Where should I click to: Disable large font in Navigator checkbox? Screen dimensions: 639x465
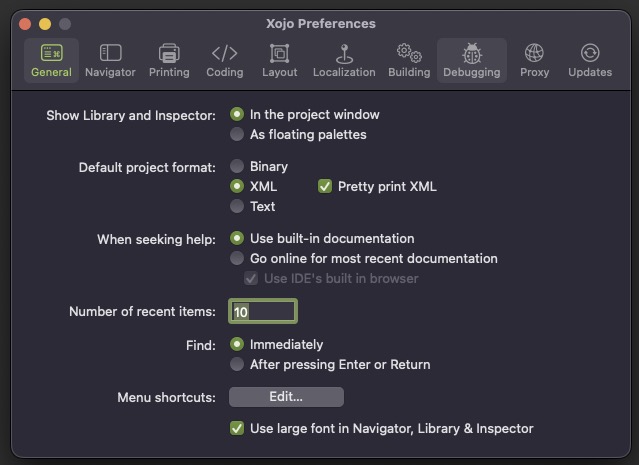[237, 428]
